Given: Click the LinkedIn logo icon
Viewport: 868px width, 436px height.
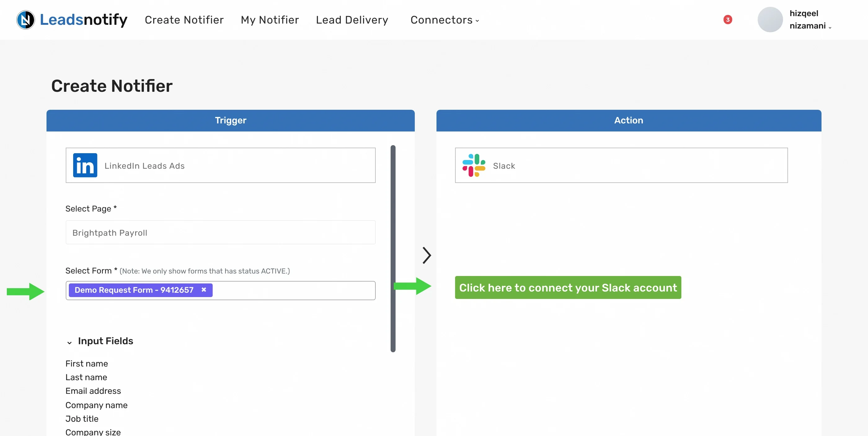Looking at the screenshot, I should point(85,165).
